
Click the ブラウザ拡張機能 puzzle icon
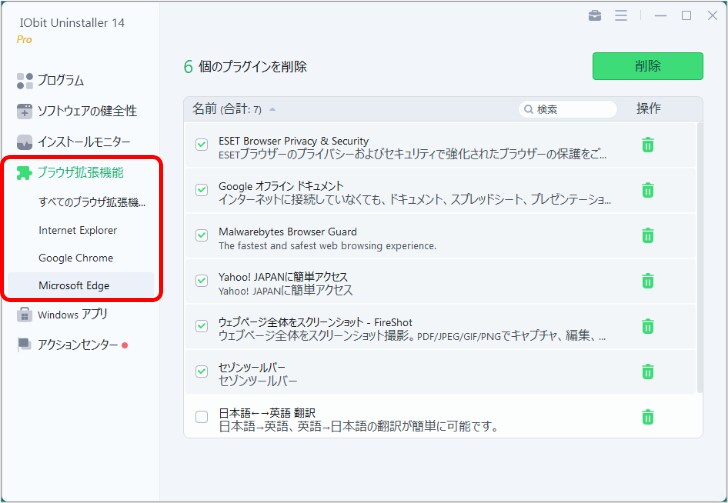(x=24, y=173)
